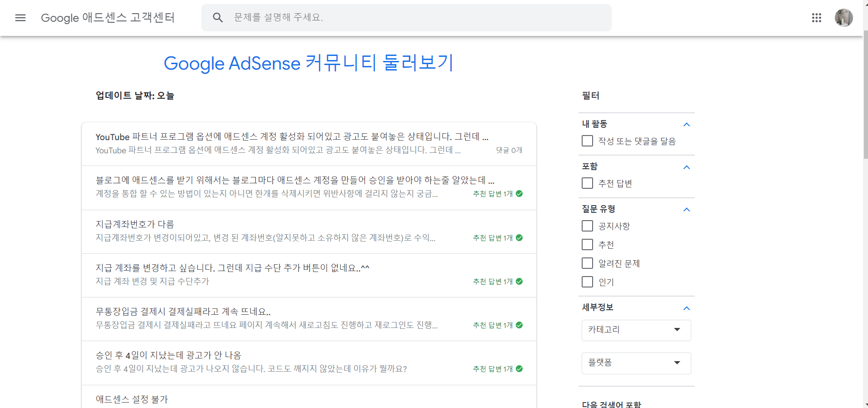Click green check on '지급계좌번호가 다름' thread
868x408 pixels.
[x=519, y=237]
